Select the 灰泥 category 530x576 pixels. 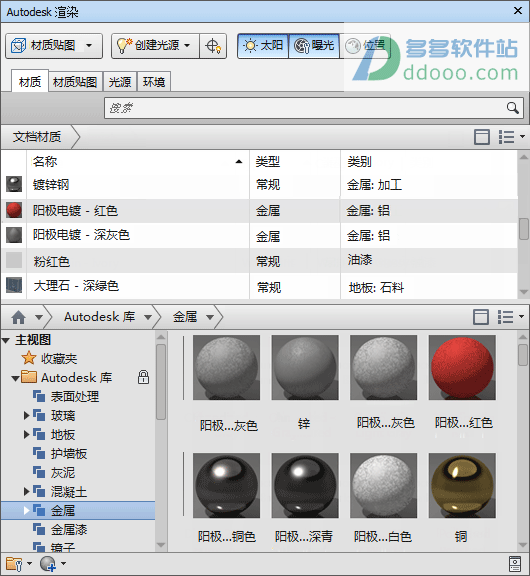54,472
